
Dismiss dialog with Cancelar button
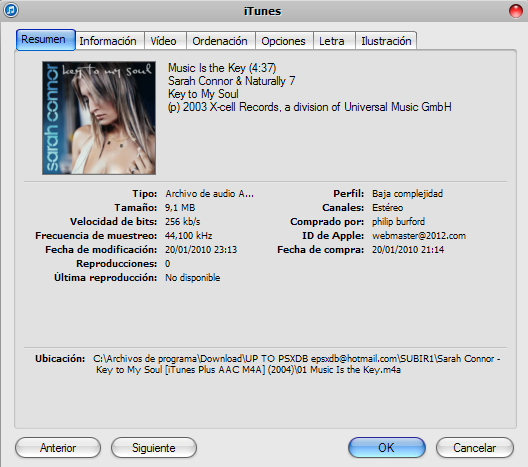point(475,448)
